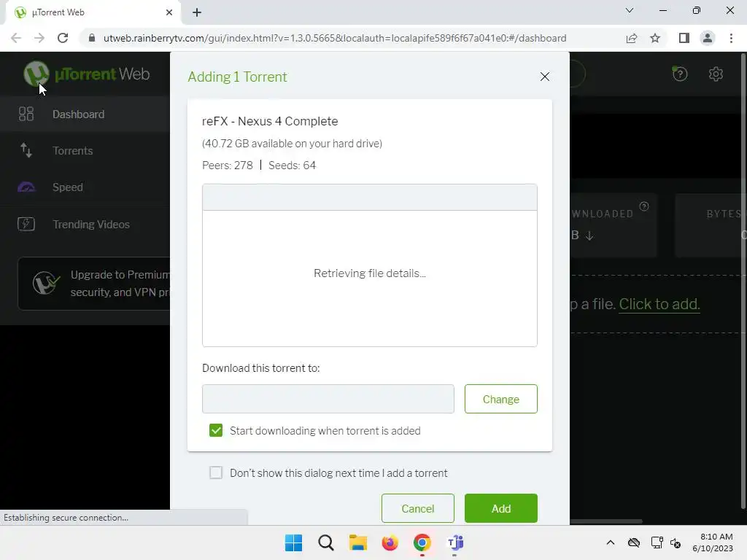Click the download path input field
747x560 pixels.
click(328, 399)
